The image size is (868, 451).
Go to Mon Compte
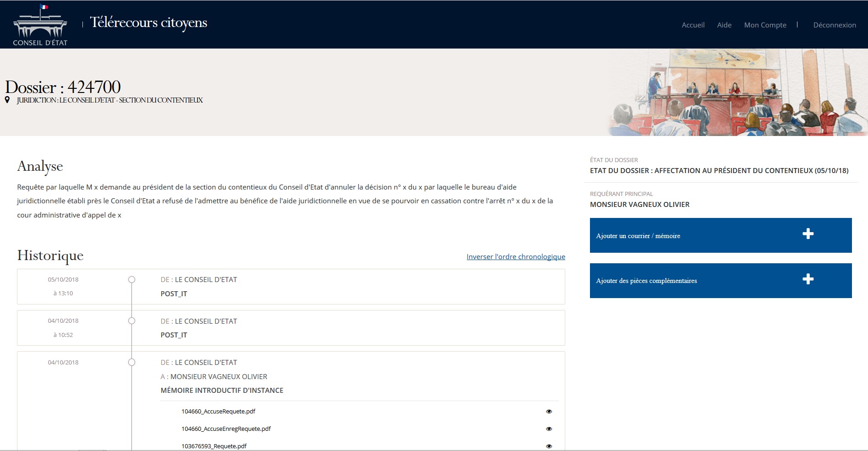(x=765, y=25)
